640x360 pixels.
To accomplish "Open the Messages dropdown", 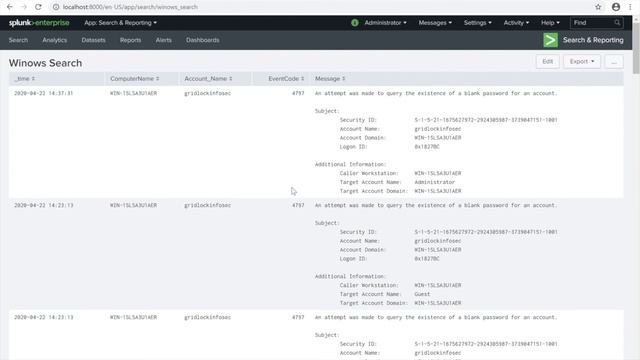I will tap(435, 23).
